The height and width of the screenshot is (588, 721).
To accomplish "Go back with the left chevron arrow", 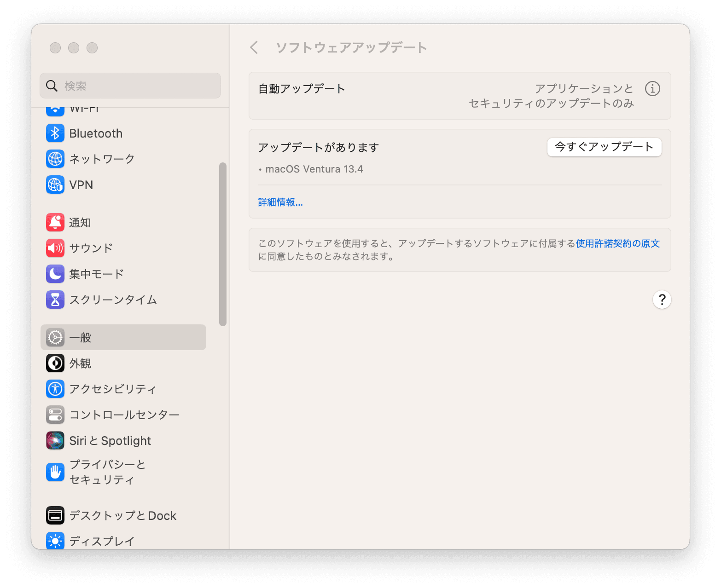I will coord(255,47).
